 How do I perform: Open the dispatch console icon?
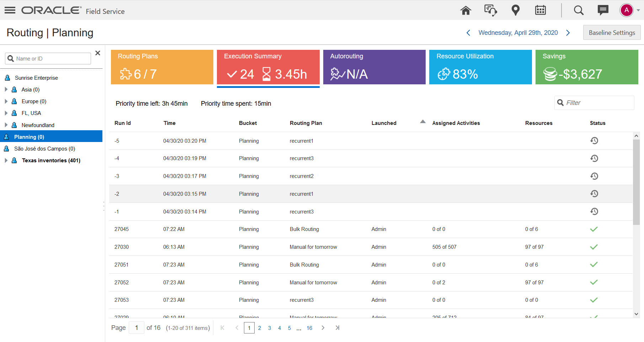490,10
